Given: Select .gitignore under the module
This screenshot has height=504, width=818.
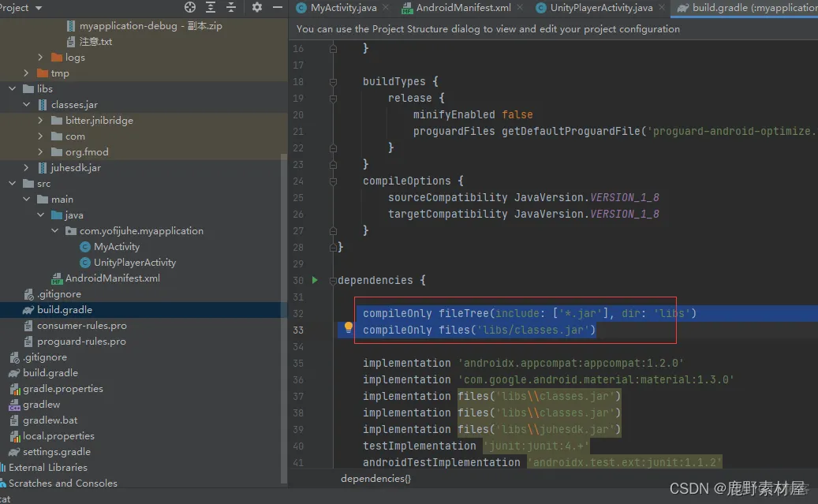Looking at the screenshot, I should click(53, 293).
